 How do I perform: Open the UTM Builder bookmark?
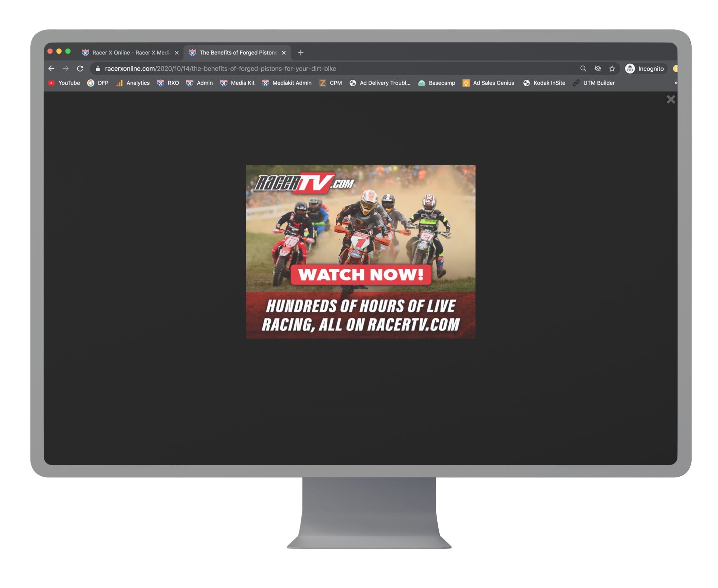pyautogui.click(x=594, y=83)
